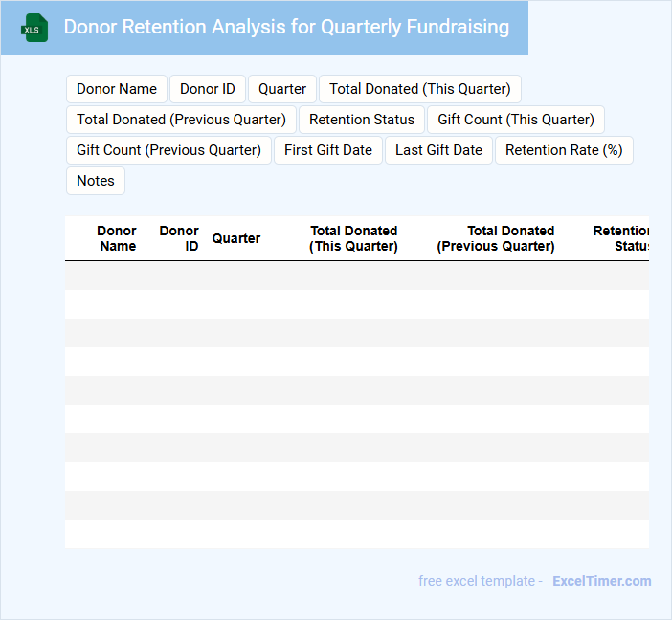This screenshot has height=620, width=672.
Task: Choose the Total Donated (This Quarter) tag
Action: [420, 89]
